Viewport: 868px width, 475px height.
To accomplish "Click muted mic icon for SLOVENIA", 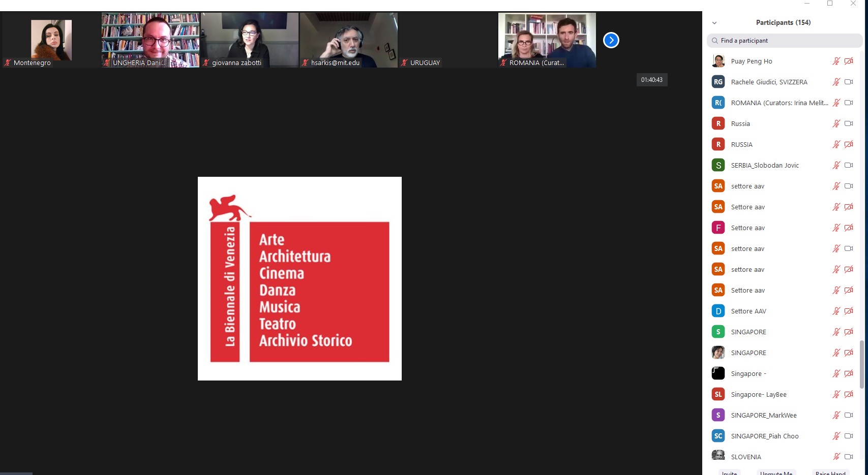I will (836, 457).
